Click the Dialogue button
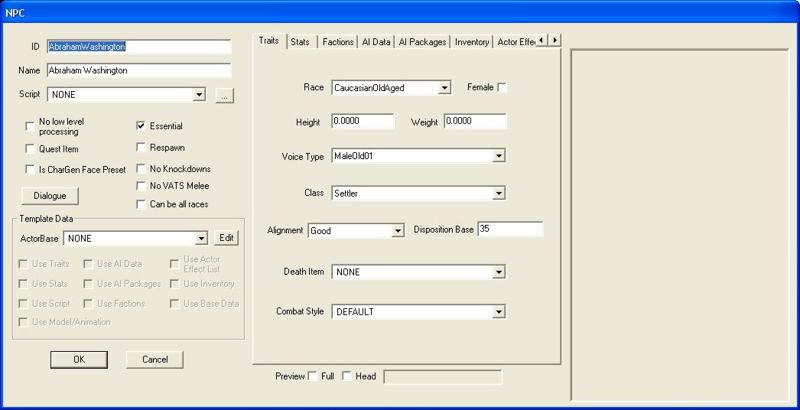Image resolution: width=800 pixels, height=410 pixels. pos(50,196)
